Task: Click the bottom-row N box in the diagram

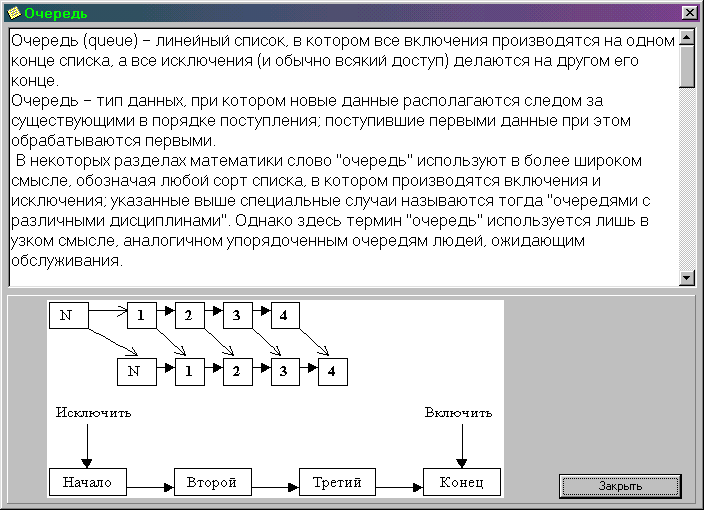Action: tap(137, 372)
